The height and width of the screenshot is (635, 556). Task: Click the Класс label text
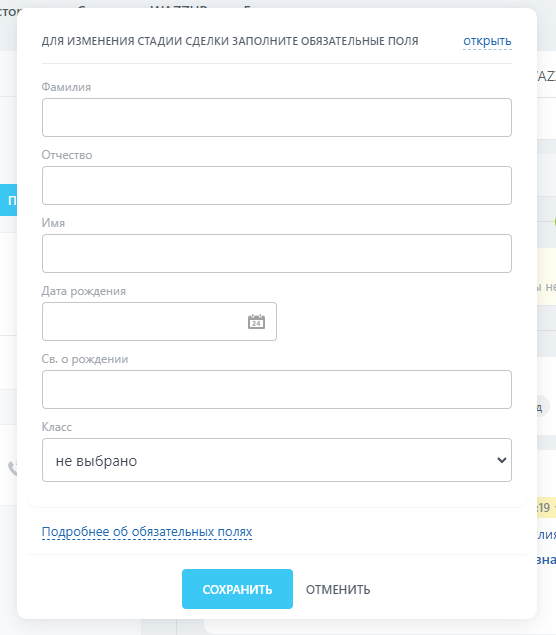pos(57,427)
